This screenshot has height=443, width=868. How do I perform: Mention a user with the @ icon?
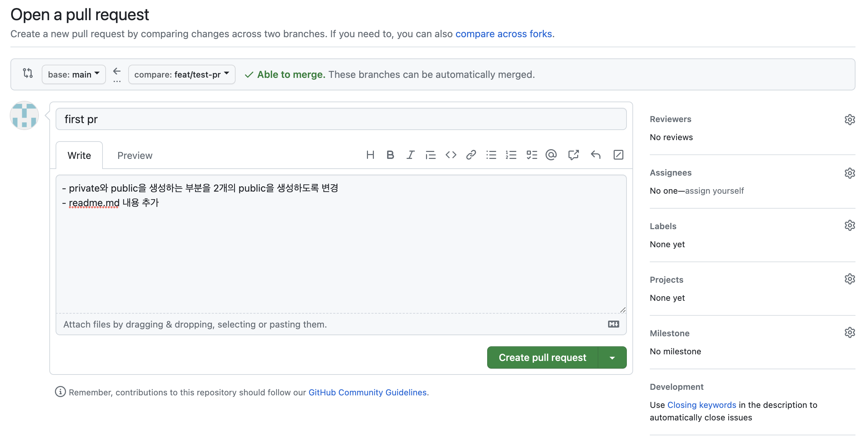click(x=551, y=155)
